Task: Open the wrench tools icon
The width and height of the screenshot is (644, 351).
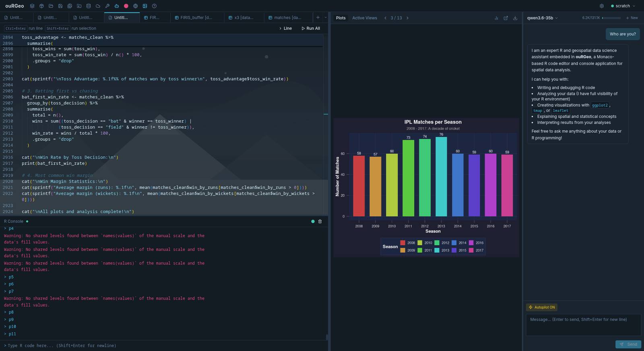Action: click(x=107, y=6)
